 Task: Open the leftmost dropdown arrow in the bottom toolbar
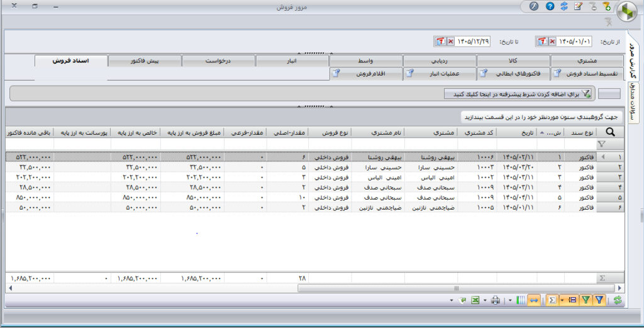click(452, 300)
